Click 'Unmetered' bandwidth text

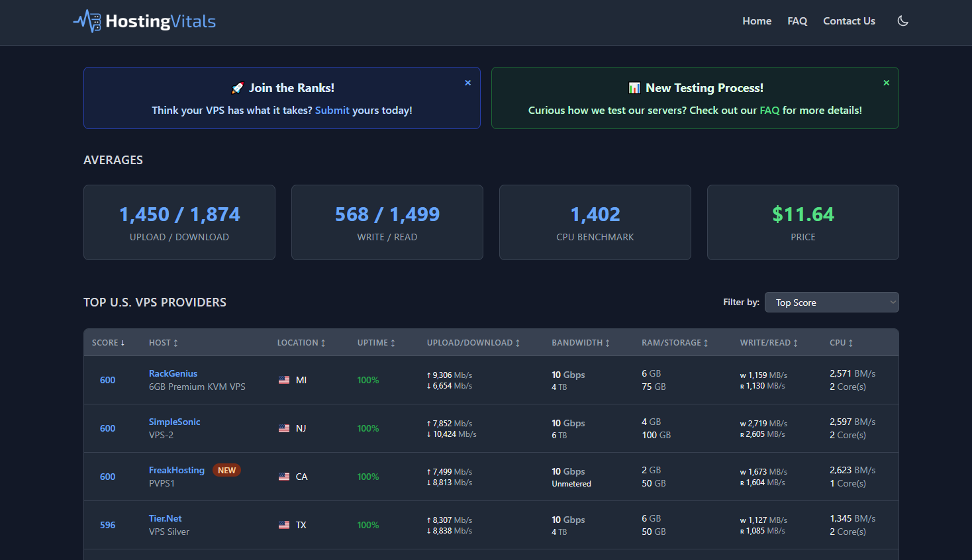point(571,484)
